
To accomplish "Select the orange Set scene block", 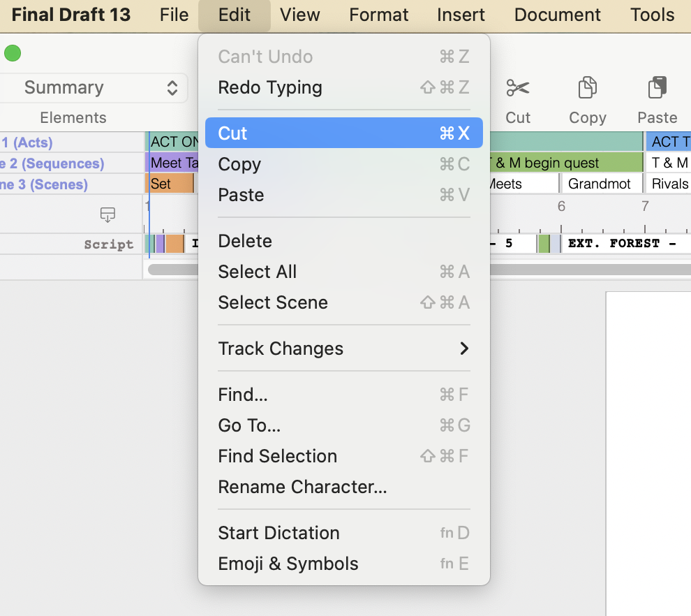I will pos(170,184).
